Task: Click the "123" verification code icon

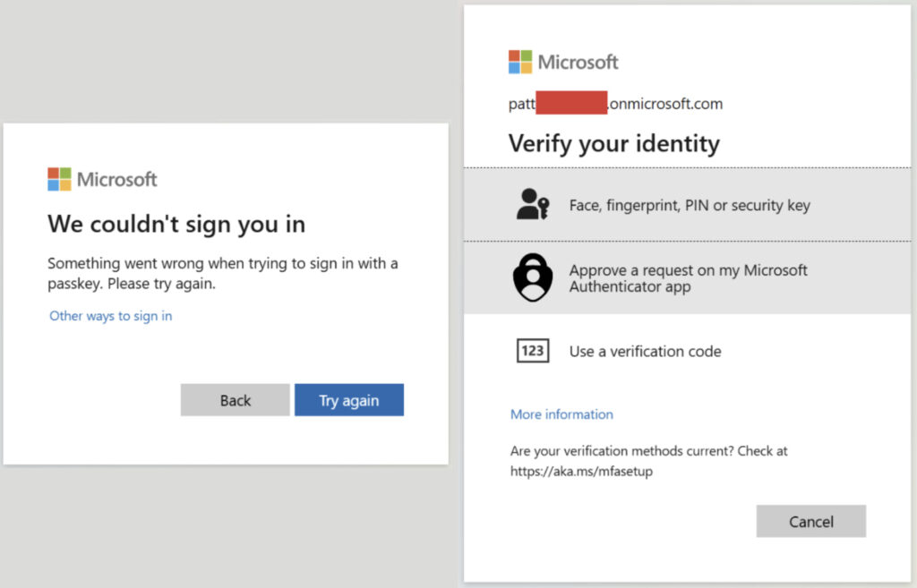Action: [532, 351]
